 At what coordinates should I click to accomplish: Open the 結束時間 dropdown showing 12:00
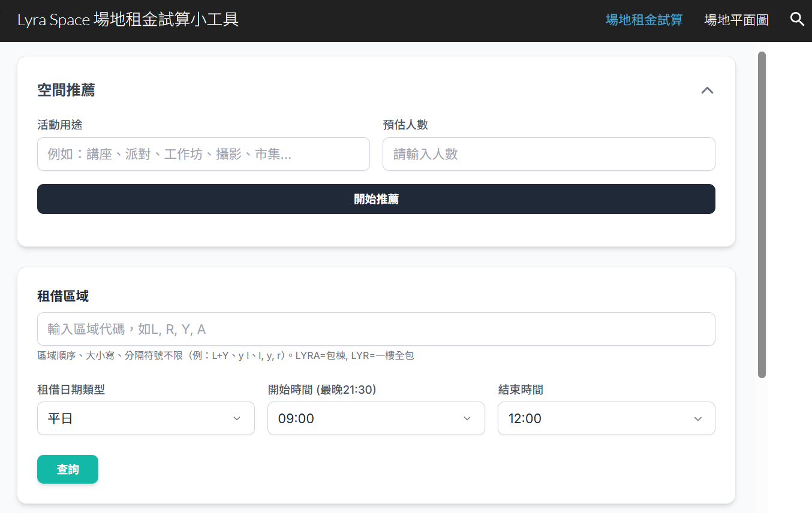(x=606, y=418)
